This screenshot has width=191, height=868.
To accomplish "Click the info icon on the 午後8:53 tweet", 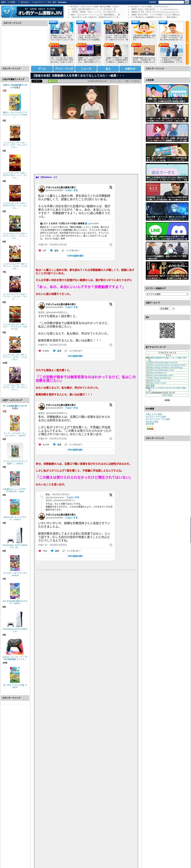I will coord(111,345).
